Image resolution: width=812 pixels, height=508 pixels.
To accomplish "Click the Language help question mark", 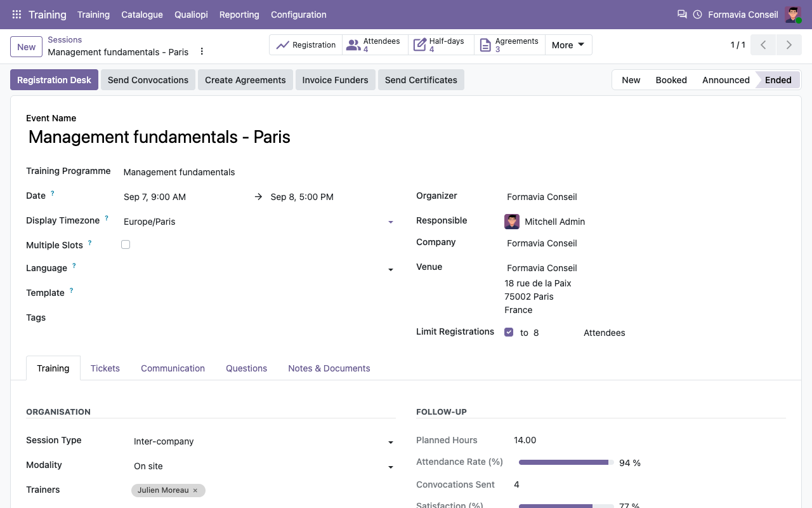I will pyautogui.click(x=74, y=265).
